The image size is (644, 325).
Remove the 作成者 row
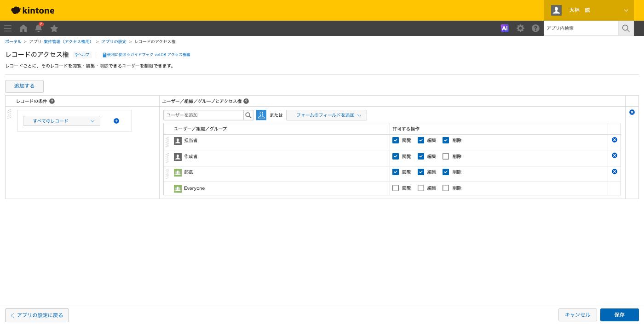615,155
